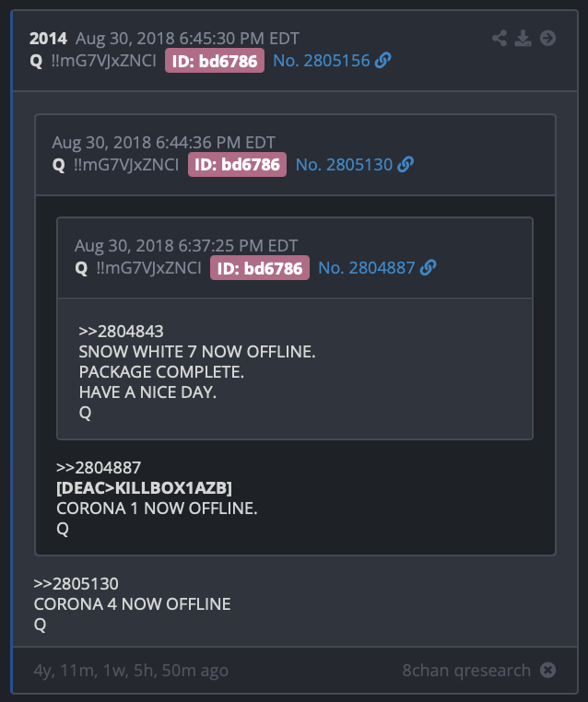Click the download icon on post 2014

point(523,38)
